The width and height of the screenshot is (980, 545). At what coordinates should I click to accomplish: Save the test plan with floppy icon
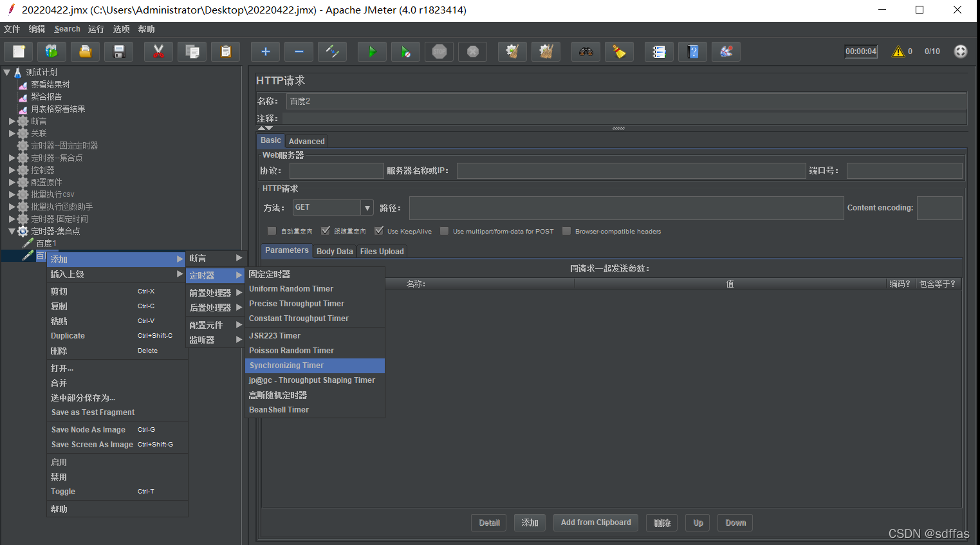(x=118, y=51)
